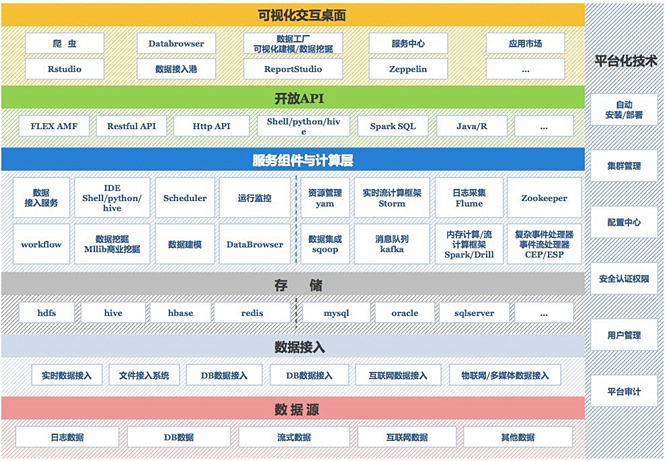This screenshot has width=666, height=461.
Task: Click the 物联网/多媒体数据接入 box
Action: coord(505,375)
